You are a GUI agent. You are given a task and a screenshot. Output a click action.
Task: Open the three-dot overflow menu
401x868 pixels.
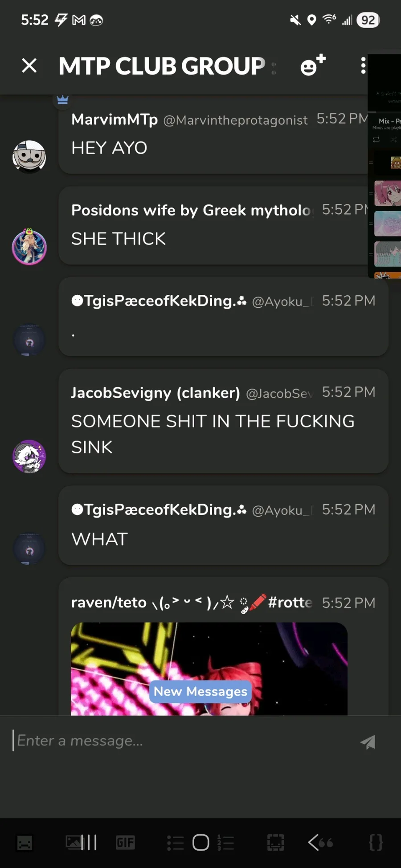tap(364, 65)
